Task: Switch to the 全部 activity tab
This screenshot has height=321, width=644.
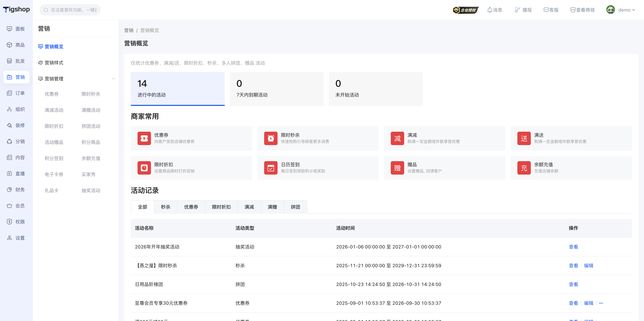Action: [x=143, y=207]
